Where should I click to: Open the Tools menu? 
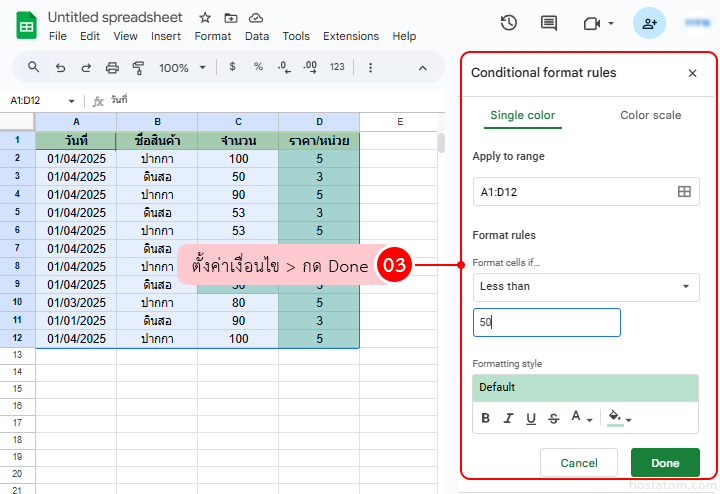[x=296, y=36]
